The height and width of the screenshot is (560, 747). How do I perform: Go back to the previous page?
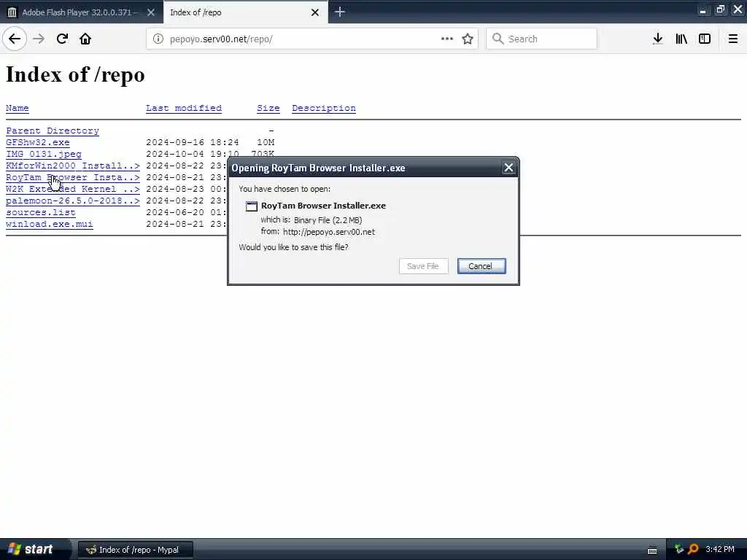click(x=15, y=39)
